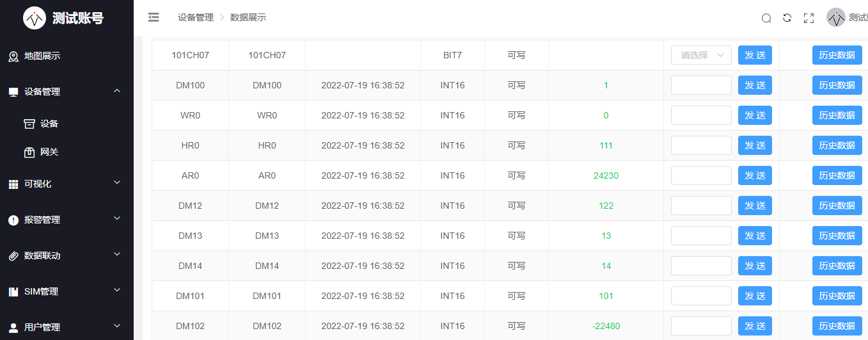The height and width of the screenshot is (340, 868).
Task: Open the 请选择 dropdown for 101CH07
Action: coord(701,55)
